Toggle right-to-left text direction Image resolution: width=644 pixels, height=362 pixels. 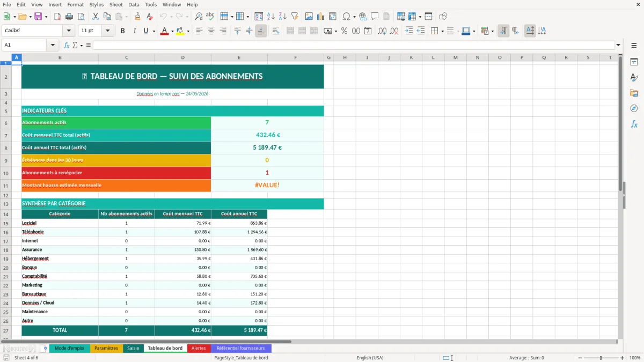pyautogui.click(x=515, y=31)
